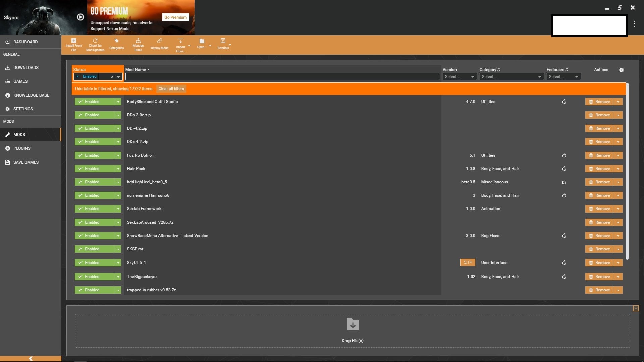Remove the TheBigpackeyez mod
Image resolution: width=644 pixels, height=362 pixels.
pos(599,277)
